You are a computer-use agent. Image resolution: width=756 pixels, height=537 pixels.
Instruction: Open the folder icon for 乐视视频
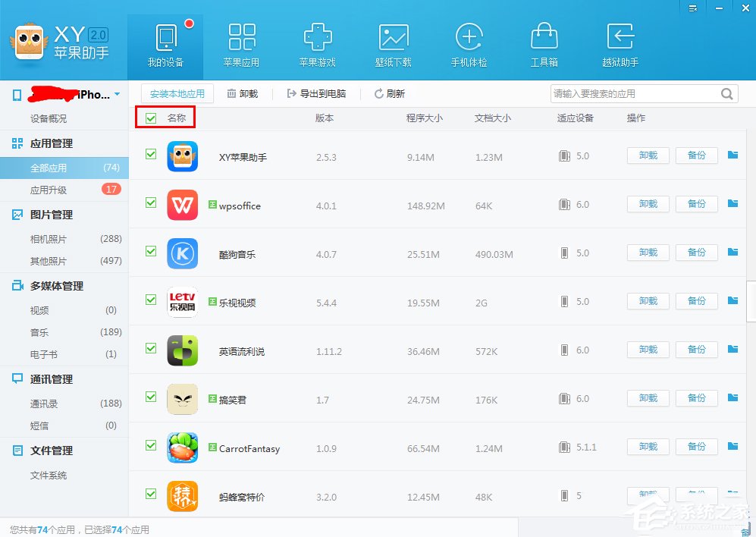pos(732,300)
